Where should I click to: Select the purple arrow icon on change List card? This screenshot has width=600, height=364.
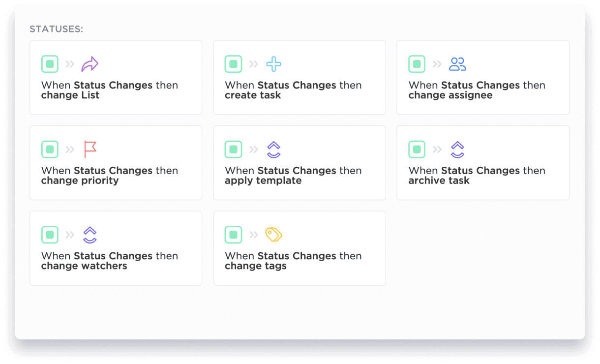click(x=90, y=63)
